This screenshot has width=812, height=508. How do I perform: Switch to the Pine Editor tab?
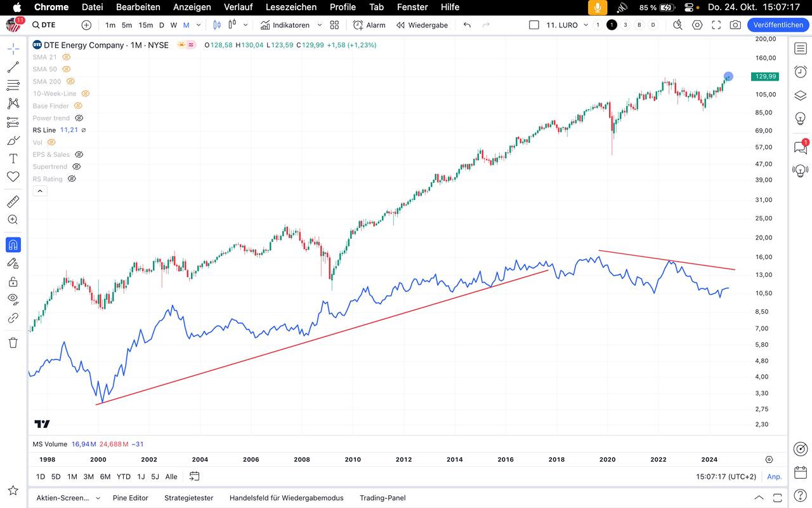point(130,498)
